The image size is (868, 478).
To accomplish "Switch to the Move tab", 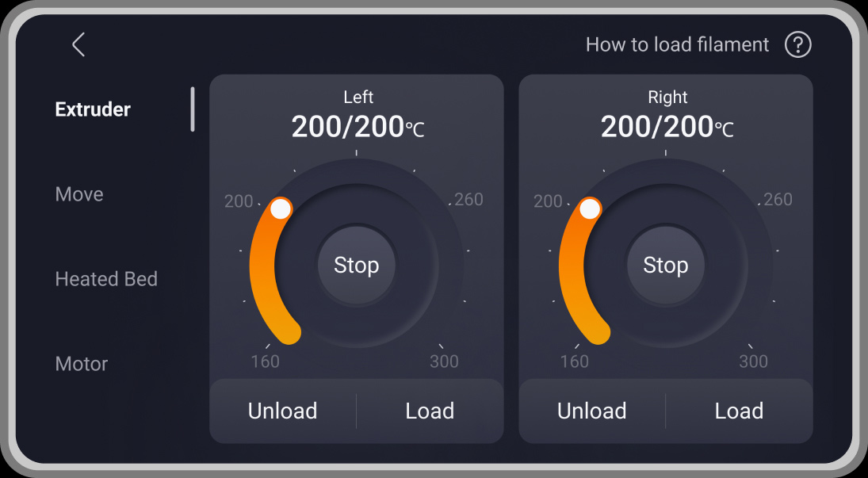I will coord(79,194).
